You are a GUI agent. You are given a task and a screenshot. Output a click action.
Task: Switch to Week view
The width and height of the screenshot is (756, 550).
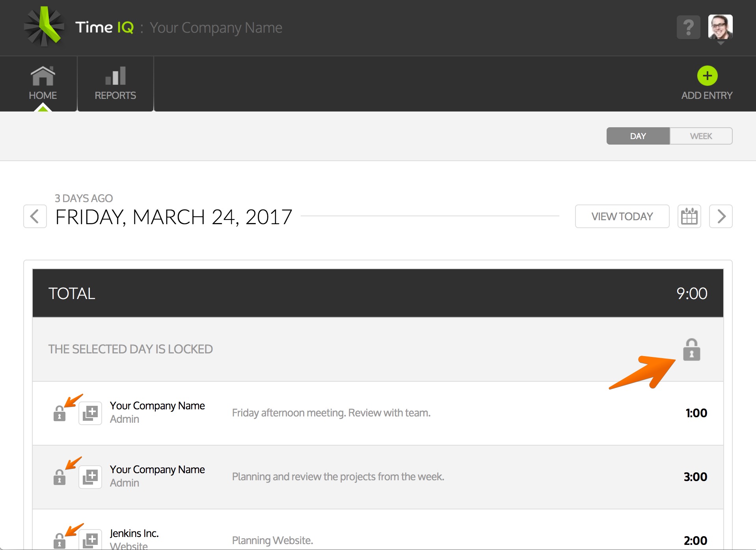pos(701,136)
